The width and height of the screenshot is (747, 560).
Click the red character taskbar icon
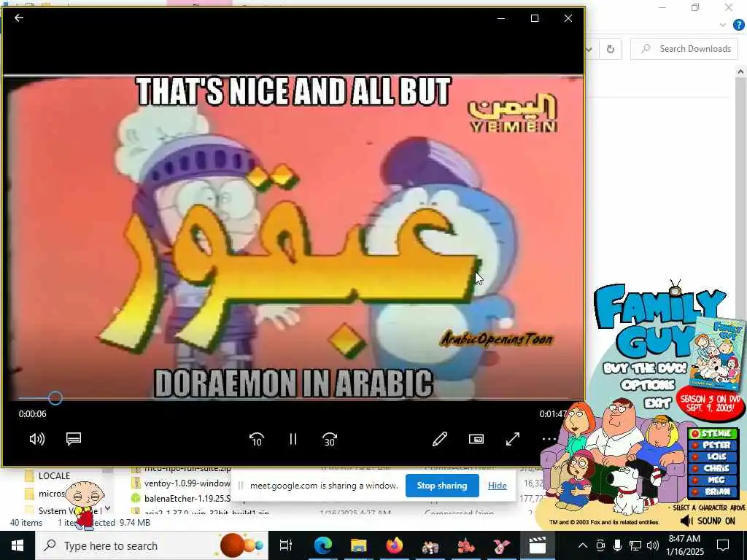click(466, 545)
